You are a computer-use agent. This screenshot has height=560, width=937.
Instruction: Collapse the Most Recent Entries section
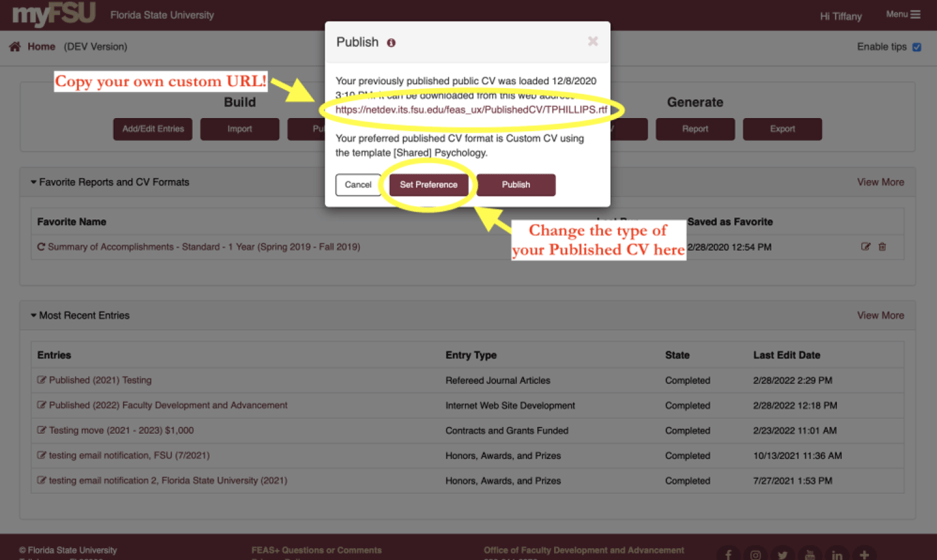click(34, 315)
